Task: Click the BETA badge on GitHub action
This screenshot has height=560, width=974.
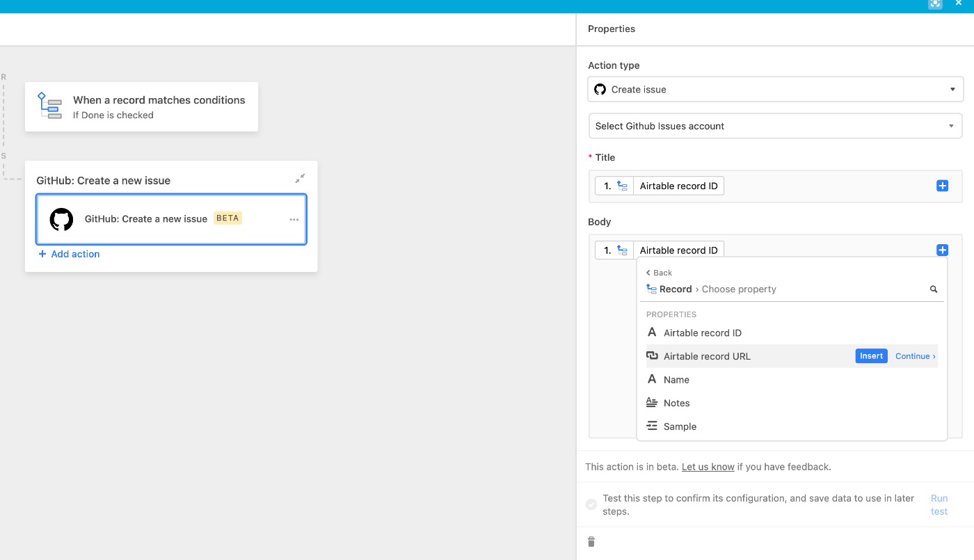Action: point(227,218)
